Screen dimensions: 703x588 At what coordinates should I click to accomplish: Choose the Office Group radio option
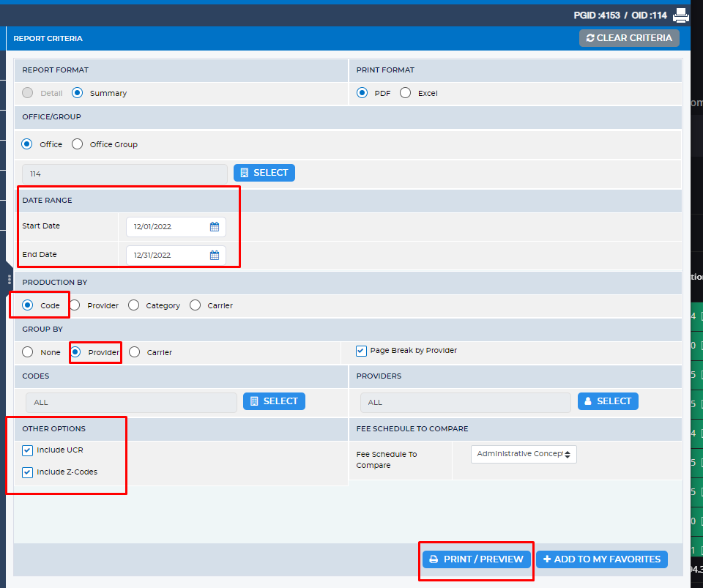point(78,144)
